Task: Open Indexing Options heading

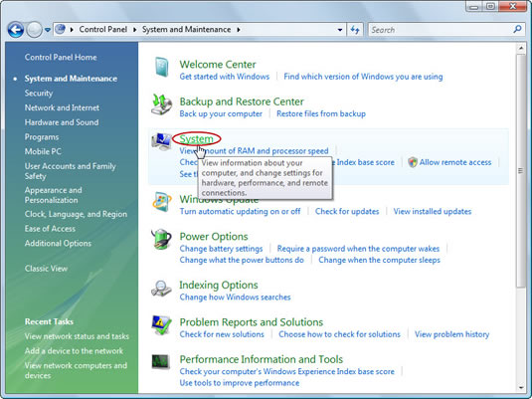Action: (x=219, y=285)
